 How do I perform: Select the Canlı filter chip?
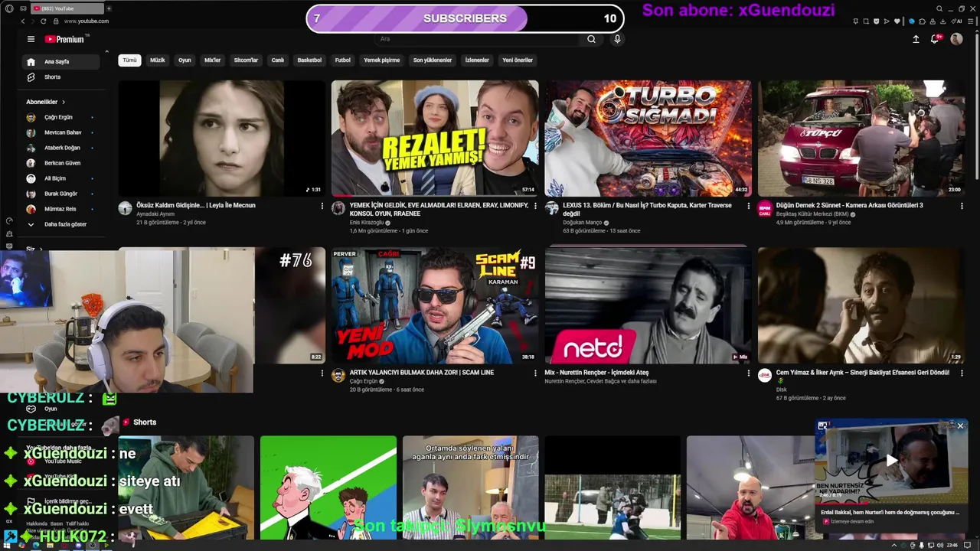point(278,60)
